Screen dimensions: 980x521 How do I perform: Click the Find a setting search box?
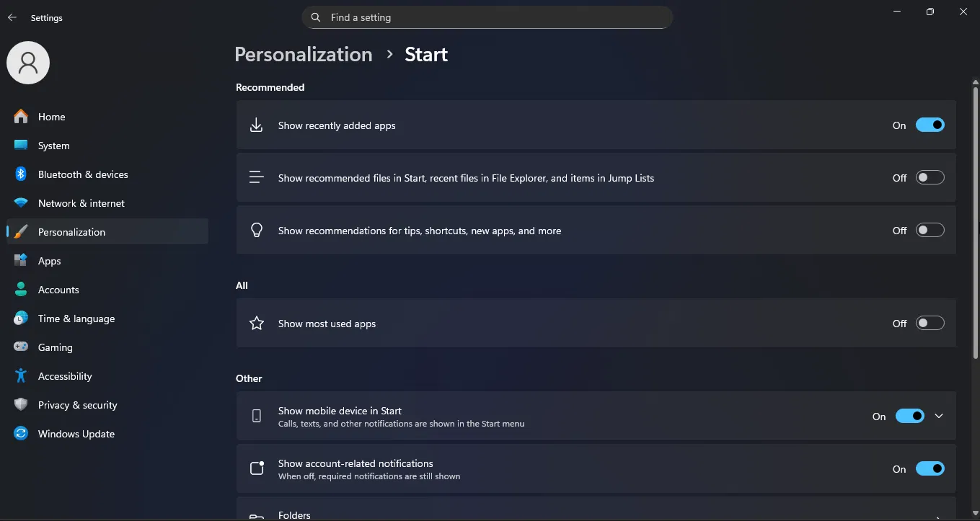pyautogui.click(x=487, y=17)
